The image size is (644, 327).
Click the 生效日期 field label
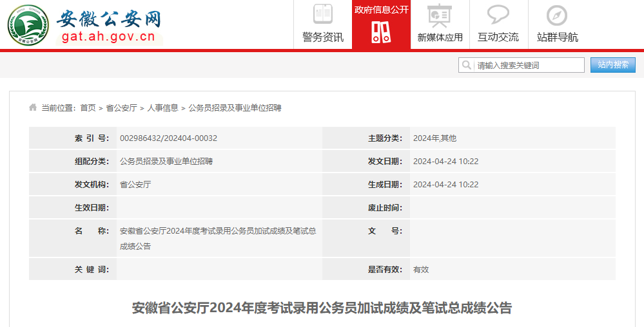tap(92, 208)
